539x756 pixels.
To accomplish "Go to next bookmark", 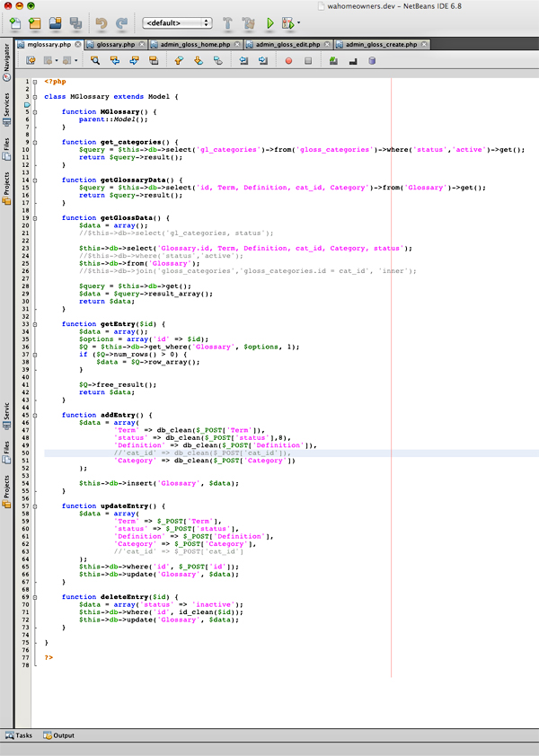I will 199,61.
